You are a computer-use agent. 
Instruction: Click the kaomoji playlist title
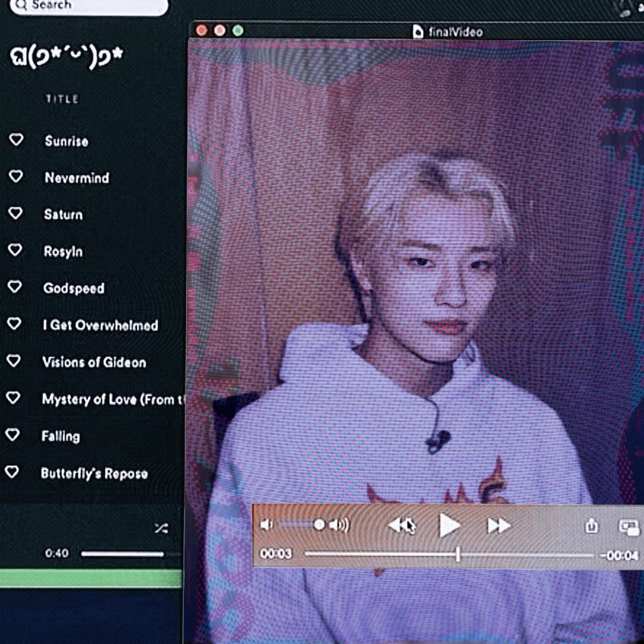67,56
